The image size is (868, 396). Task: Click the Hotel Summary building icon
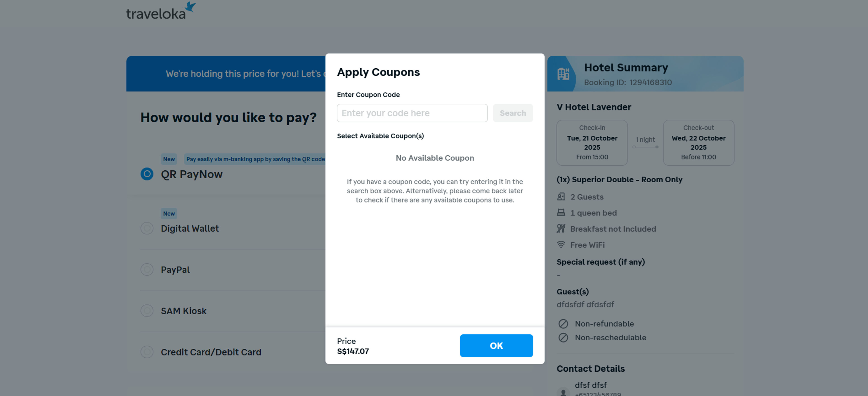click(563, 74)
